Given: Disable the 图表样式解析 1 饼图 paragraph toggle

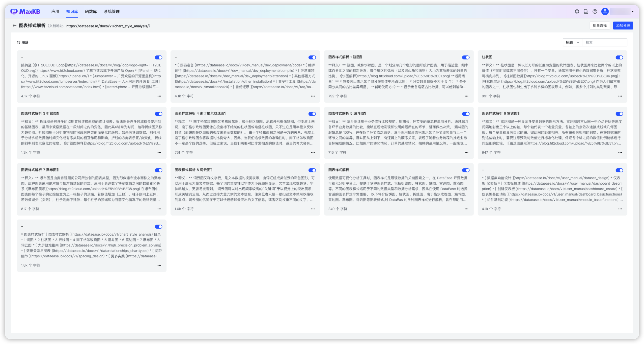Looking at the screenshot, I should click(x=466, y=58).
